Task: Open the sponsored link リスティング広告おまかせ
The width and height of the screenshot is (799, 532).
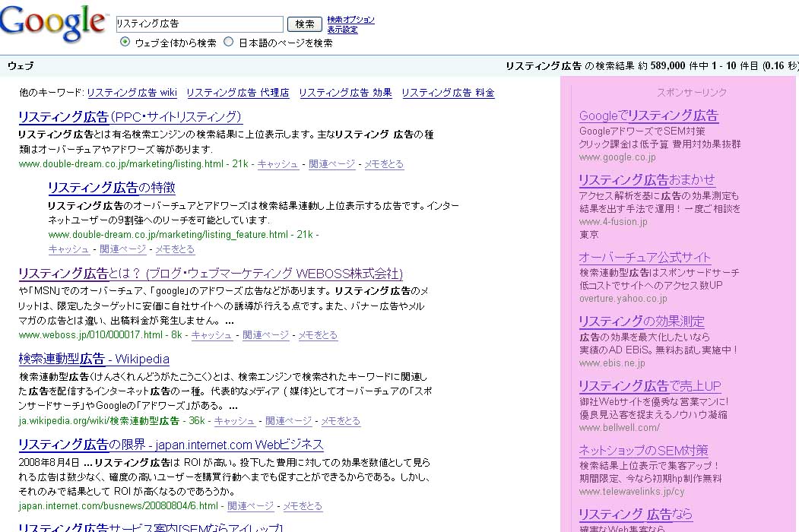Action: pyautogui.click(x=647, y=180)
